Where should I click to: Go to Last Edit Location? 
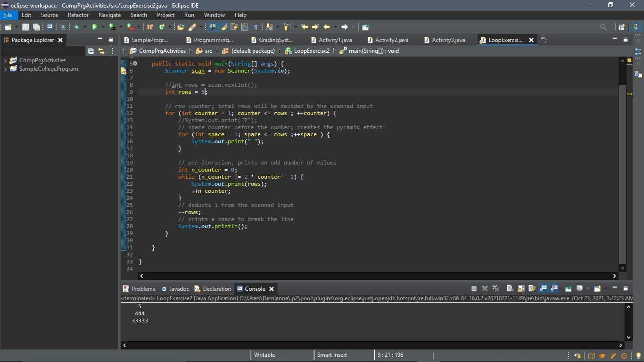pyautogui.click(x=305, y=27)
